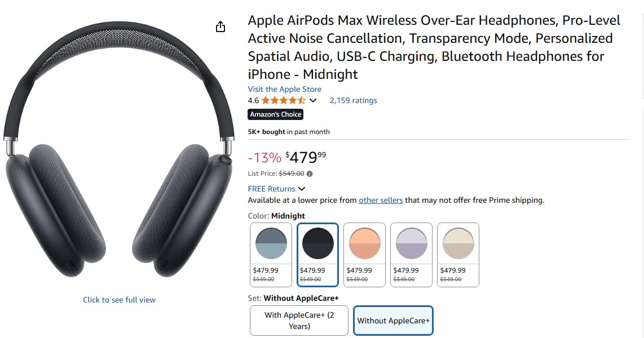Expand the ratings chevron next to stars
This screenshot has height=338, width=644.
[x=313, y=100]
